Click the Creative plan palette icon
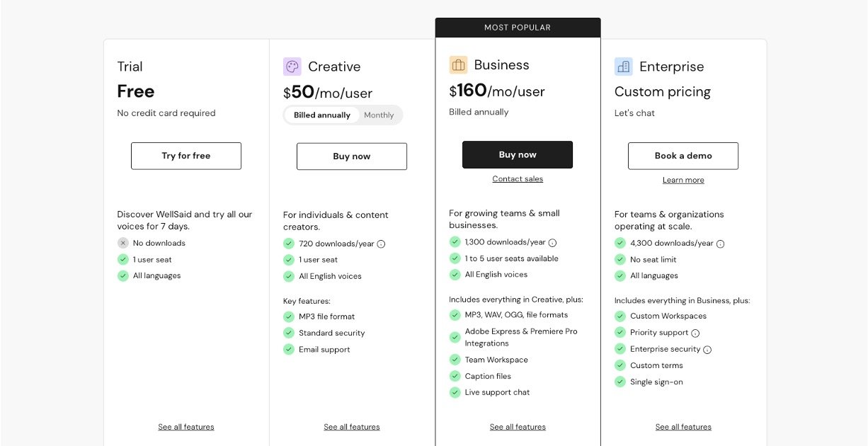 tap(292, 67)
